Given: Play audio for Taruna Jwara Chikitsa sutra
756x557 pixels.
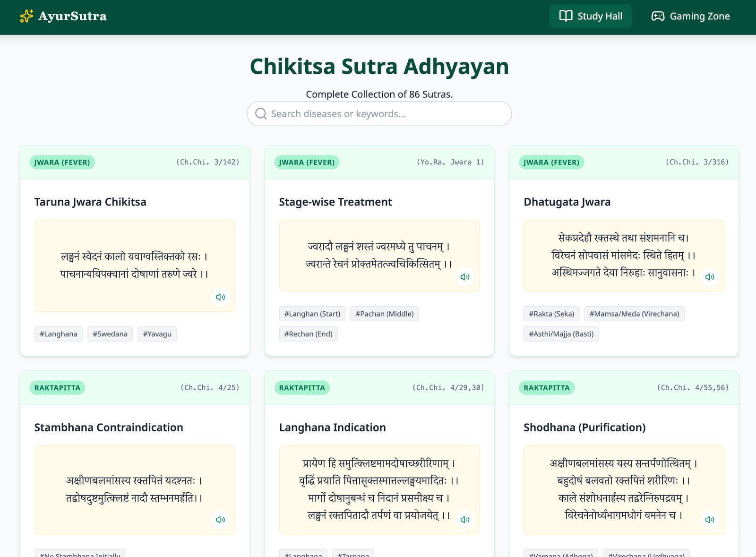Looking at the screenshot, I should click(x=220, y=297).
